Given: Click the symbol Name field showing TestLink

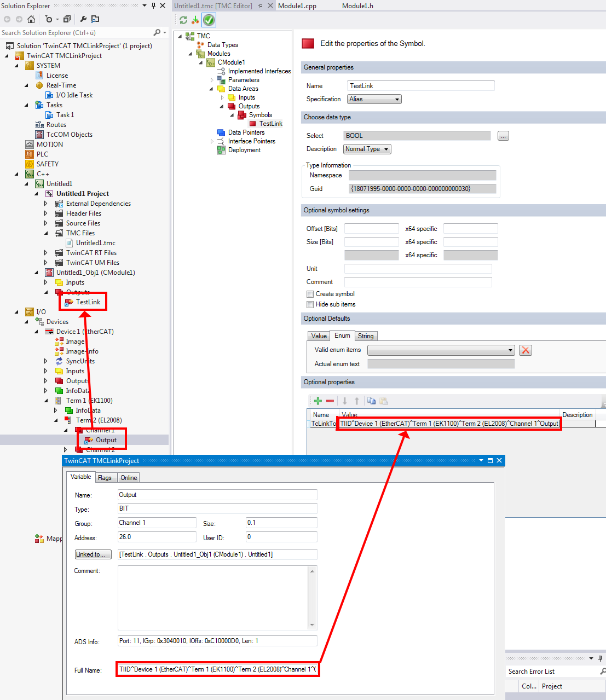Looking at the screenshot, I should pos(421,86).
